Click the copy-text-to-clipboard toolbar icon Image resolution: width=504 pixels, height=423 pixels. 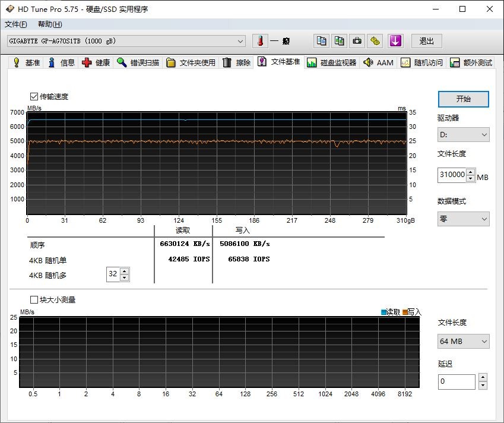tap(321, 41)
